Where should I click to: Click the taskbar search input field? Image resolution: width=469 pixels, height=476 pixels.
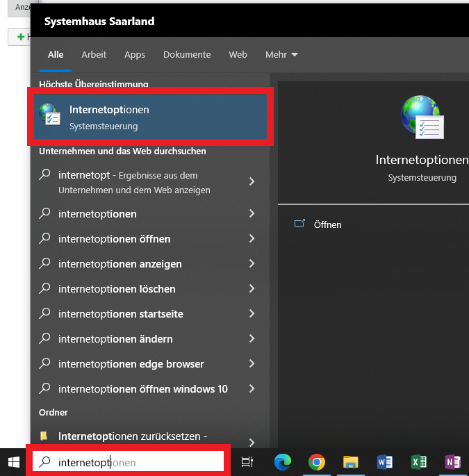128,462
